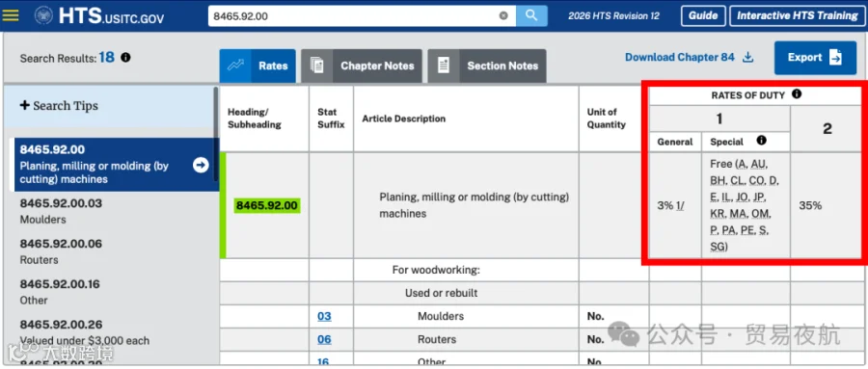The width and height of the screenshot is (868, 369).
Task: Switch to the Rates tab
Action: click(258, 66)
